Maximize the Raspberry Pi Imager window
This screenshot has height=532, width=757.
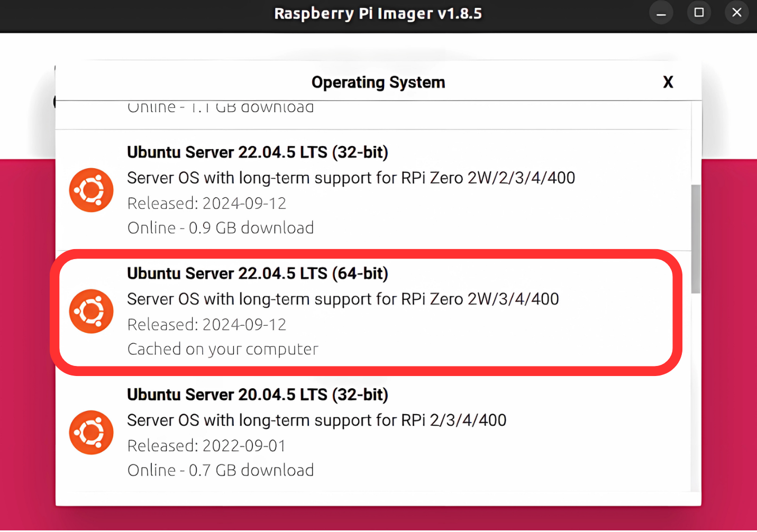click(699, 13)
